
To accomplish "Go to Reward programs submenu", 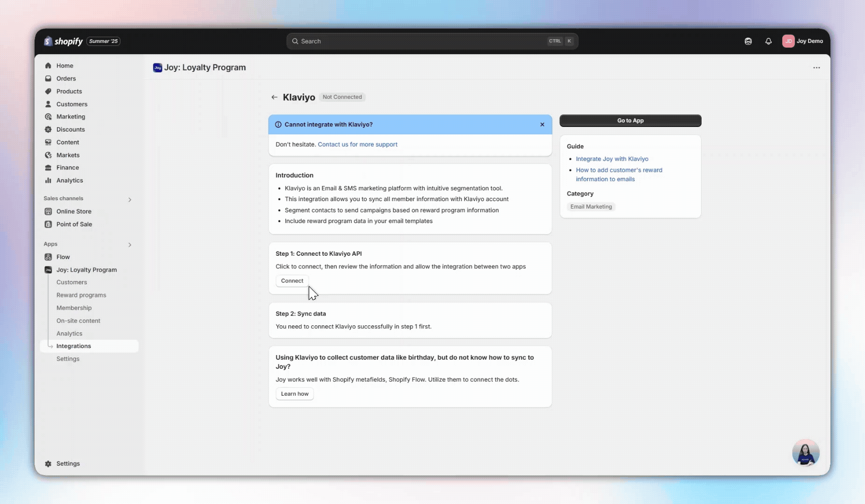I will [81, 295].
